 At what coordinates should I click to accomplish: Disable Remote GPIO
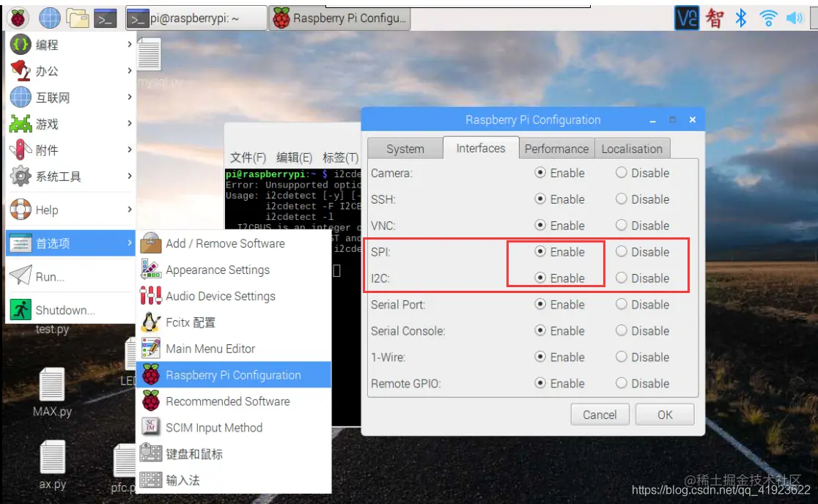[x=621, y=383]
